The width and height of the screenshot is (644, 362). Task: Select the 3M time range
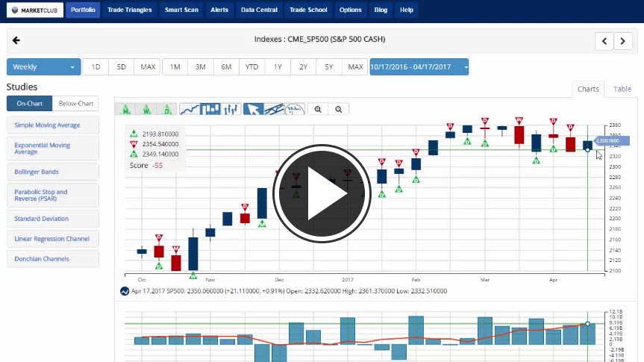click(x=200, y=67)
